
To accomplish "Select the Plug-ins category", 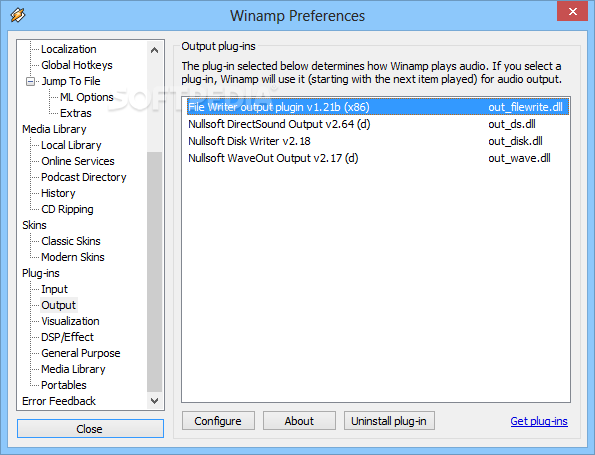I will 41,273.
